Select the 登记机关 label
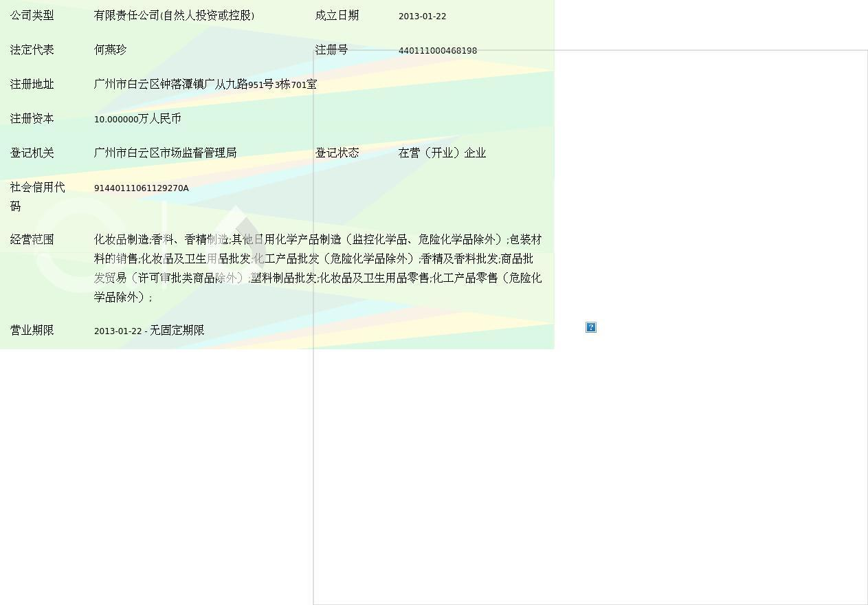The image size is (868, 605). (32, 153)
